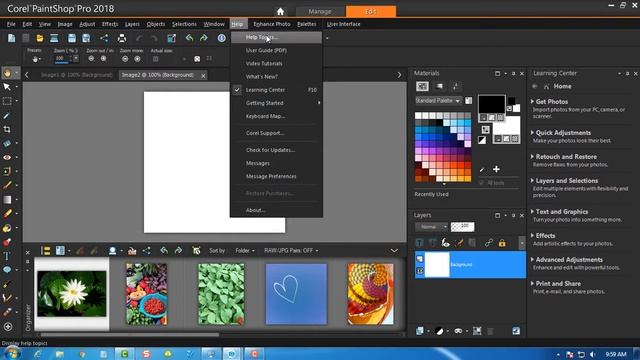The height and width of the screenshot is (360, 640).
Task: Click the blue info icon in toolbar
Action: click(221, 38)
